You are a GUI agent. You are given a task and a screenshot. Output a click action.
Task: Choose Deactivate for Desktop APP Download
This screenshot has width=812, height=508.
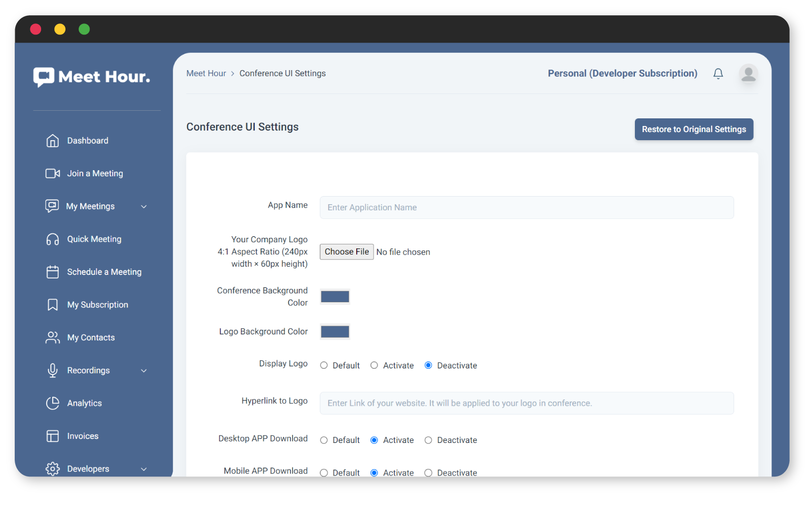428,440
